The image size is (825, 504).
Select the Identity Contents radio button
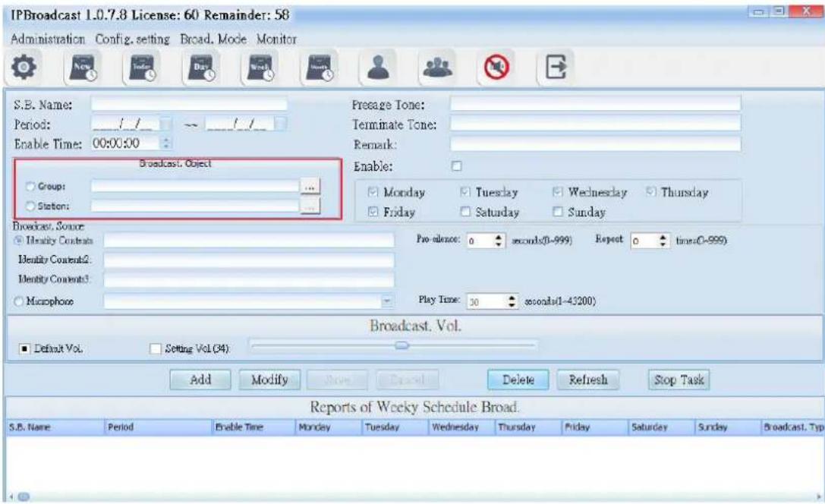point(19,241)
